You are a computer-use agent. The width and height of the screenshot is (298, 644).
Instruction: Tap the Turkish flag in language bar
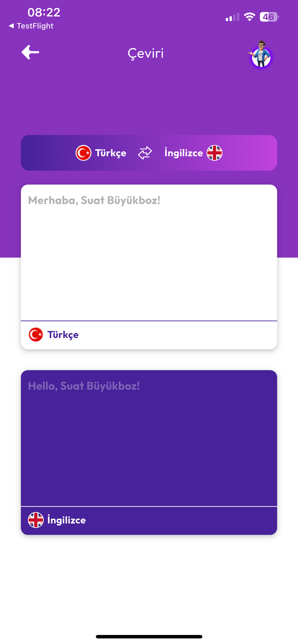pos(83,153)
